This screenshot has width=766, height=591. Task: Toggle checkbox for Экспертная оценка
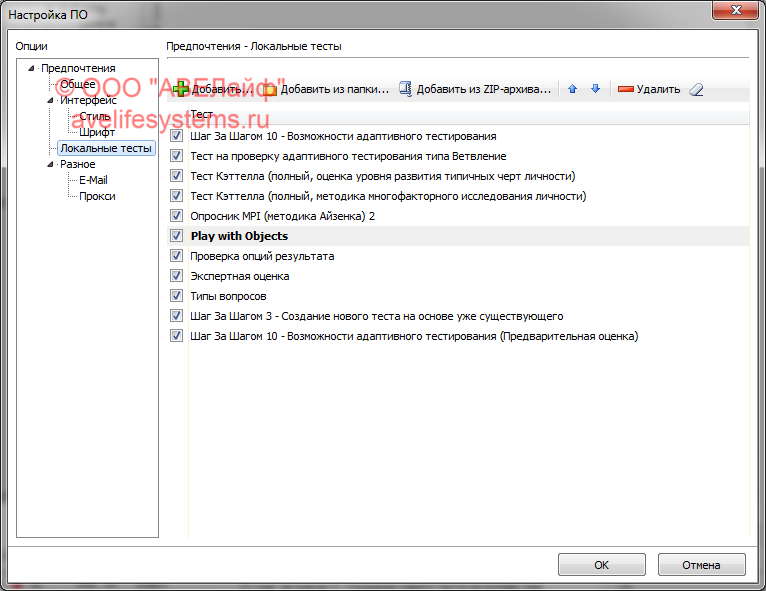(177, 276)
